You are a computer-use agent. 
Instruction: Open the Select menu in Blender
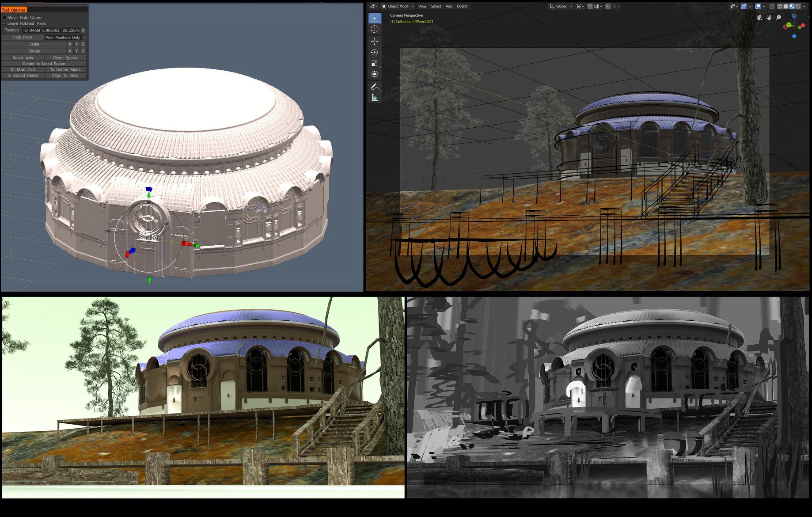tap(436, 6)
